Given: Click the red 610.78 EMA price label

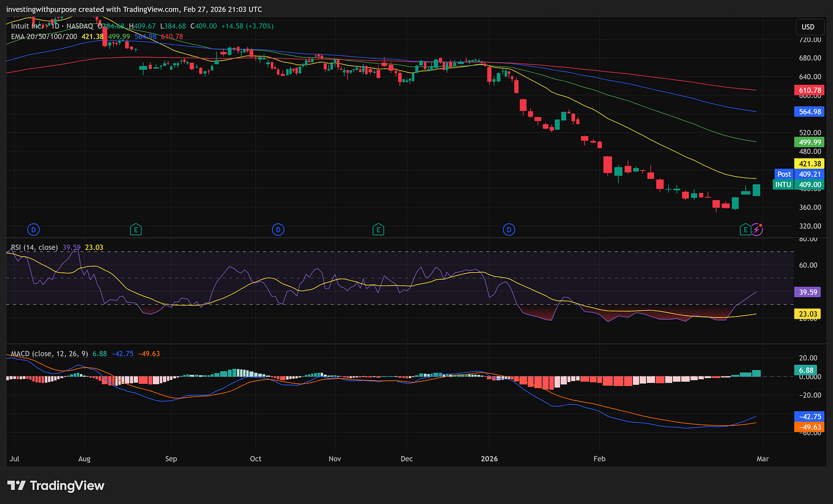Looking at the screenshot, I should tap(810, 90).
